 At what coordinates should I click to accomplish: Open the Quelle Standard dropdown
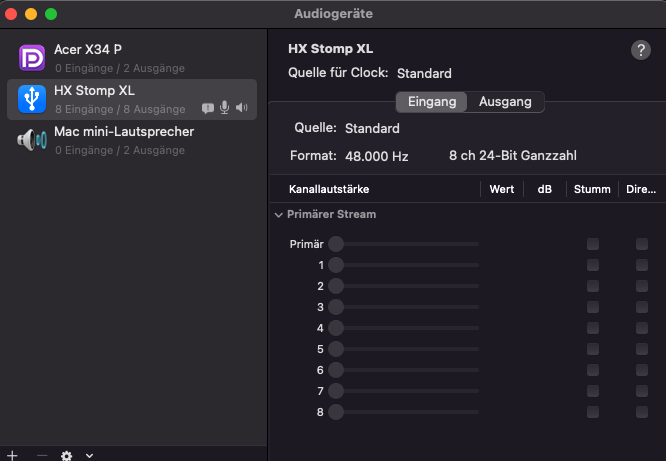click(372, 128)
